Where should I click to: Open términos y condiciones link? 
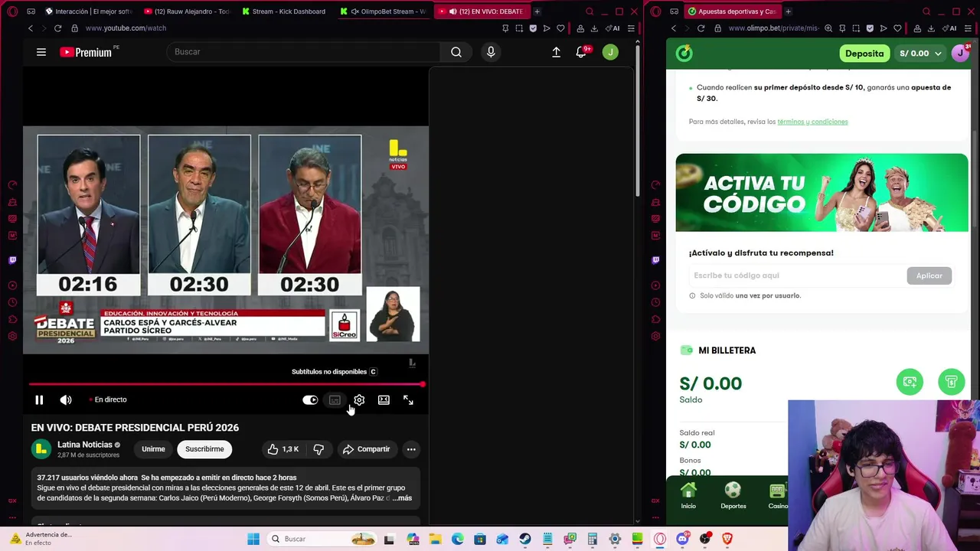tap(812, 122)
